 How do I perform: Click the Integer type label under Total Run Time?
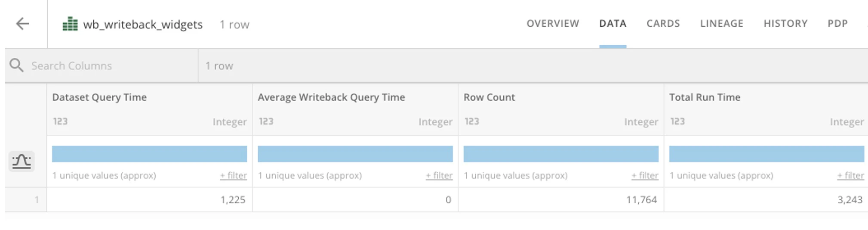[x=847, y=122]
